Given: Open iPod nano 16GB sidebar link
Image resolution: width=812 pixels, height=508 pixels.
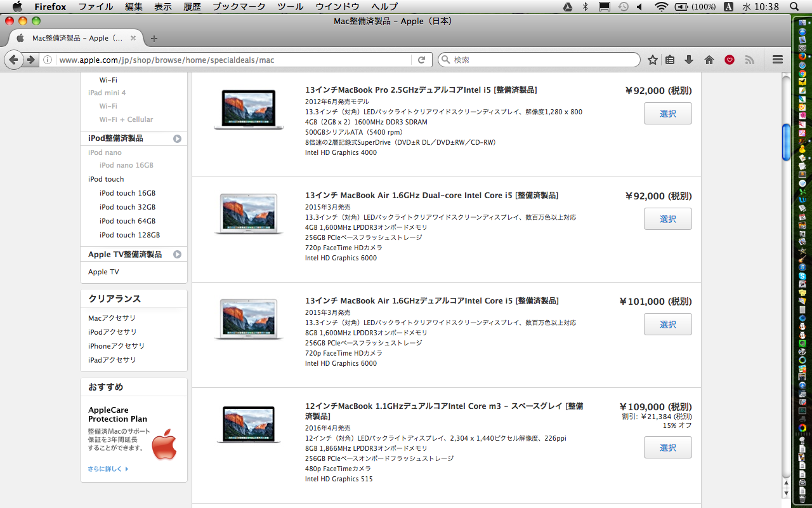Looking at the screenshot, I should (126, 165).
